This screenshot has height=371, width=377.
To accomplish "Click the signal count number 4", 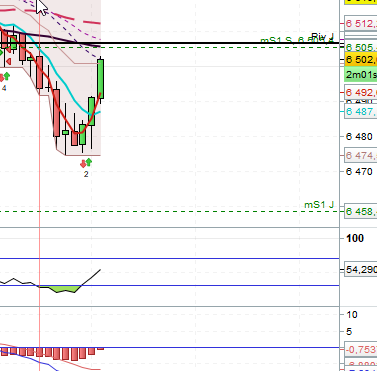I will pyautogui.click(x=4, y=88).
